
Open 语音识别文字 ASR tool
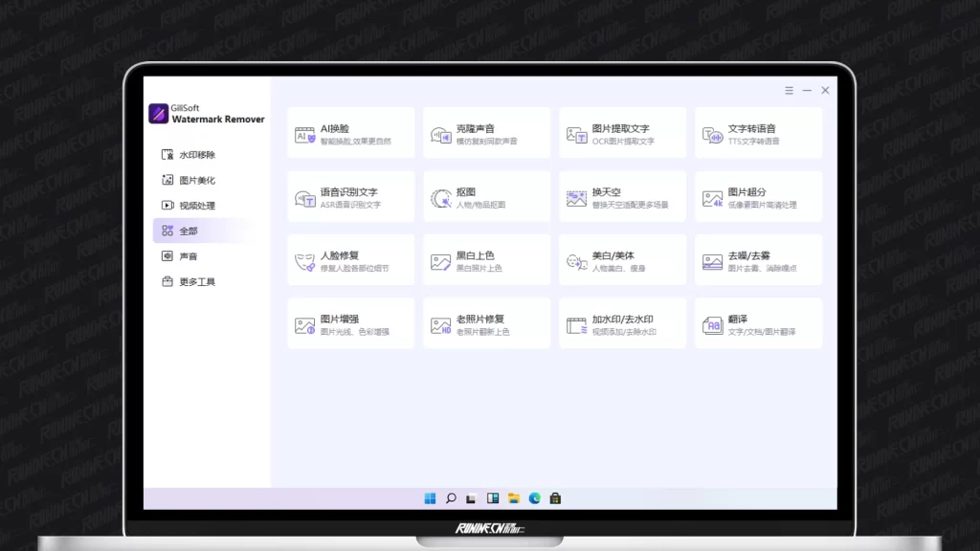(350, 197)
